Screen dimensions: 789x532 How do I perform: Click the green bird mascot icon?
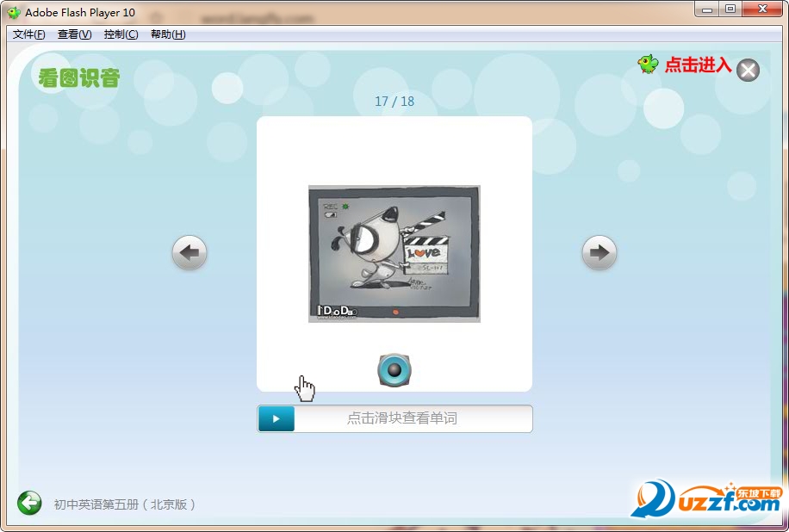(x=648, y=65)
